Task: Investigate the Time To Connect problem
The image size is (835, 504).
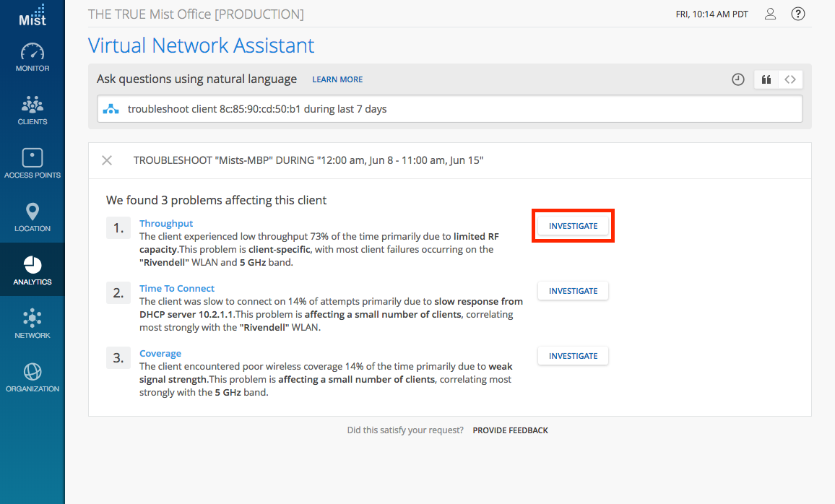Action: pyautogui.click(x=573, y=291)
